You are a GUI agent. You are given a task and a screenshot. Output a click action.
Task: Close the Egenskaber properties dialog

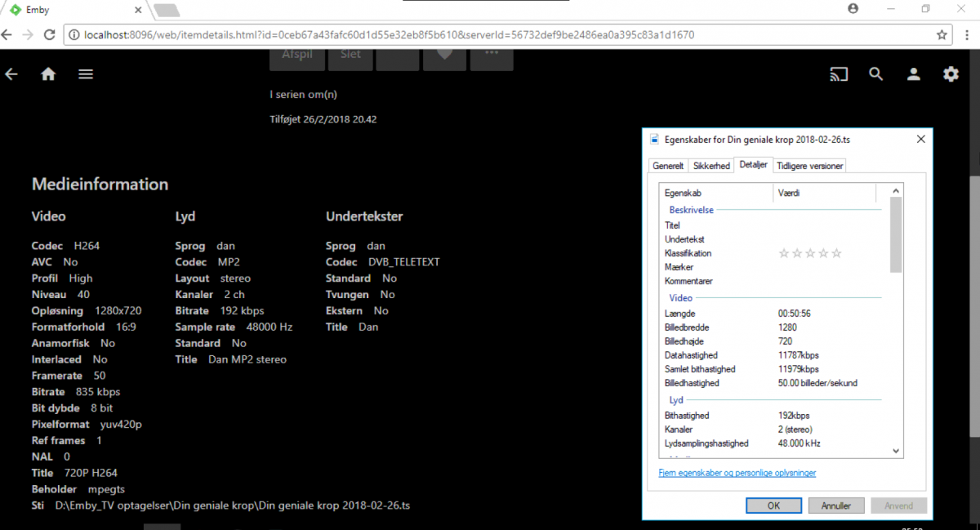click(x=920, y=140)
